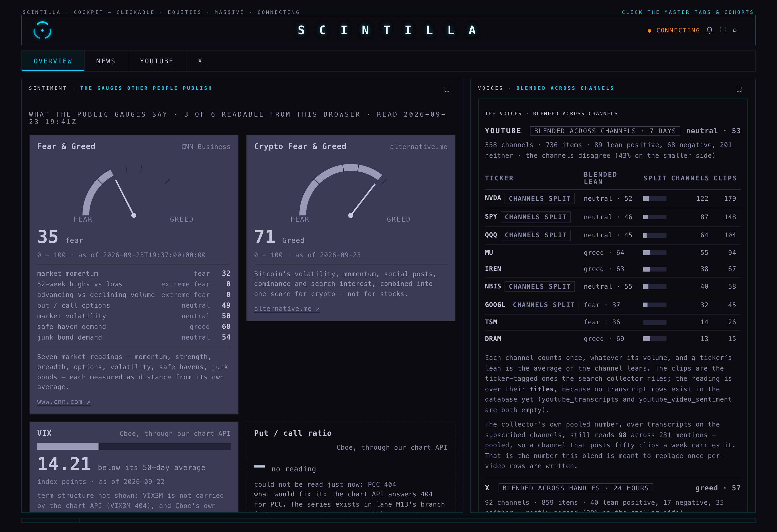Click the CHANNELS column header
Screen dimensions: 777x532
[690, 178]
